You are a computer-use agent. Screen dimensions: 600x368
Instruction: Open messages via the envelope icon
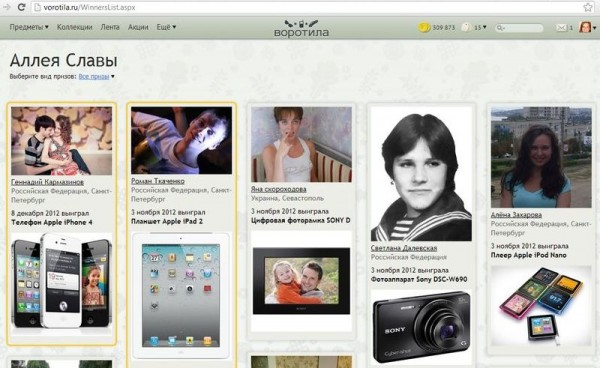(561, 28)
